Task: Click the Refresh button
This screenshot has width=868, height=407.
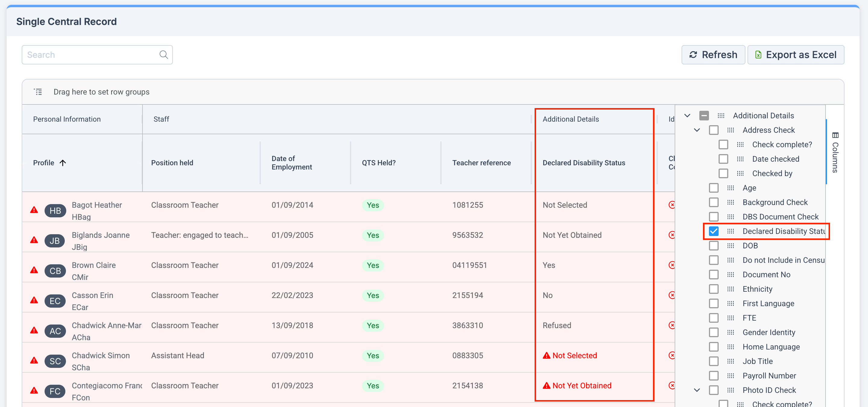Action: [713, 54]
